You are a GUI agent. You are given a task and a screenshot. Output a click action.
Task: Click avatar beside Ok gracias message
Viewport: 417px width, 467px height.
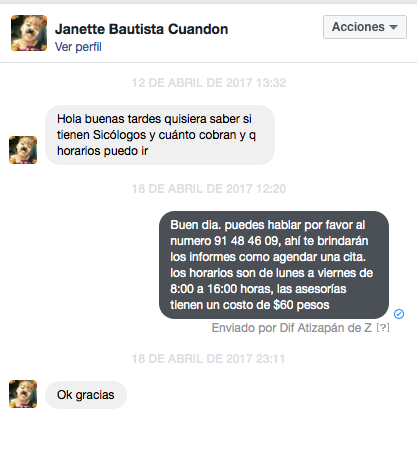coord(23,394)
